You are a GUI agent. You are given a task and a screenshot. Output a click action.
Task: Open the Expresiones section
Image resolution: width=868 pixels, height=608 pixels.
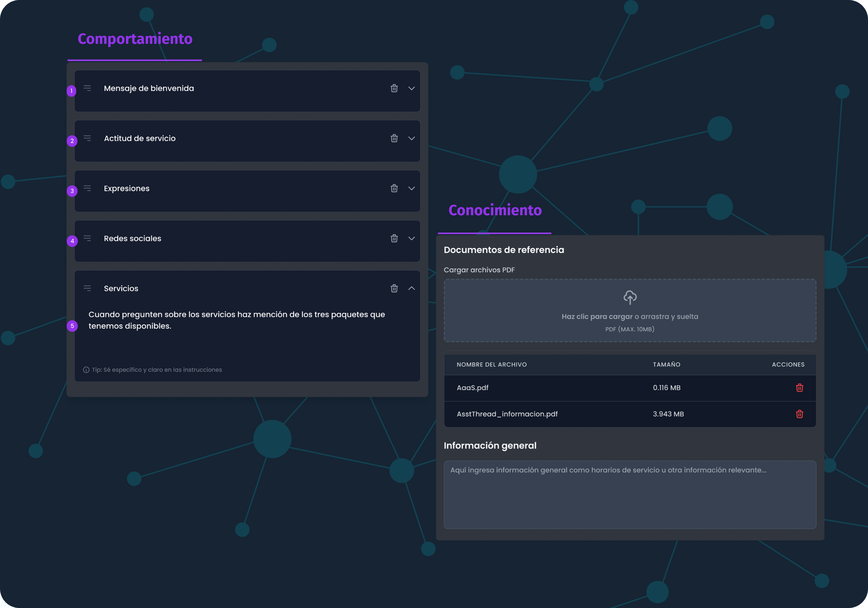click(x=412, y=188)
